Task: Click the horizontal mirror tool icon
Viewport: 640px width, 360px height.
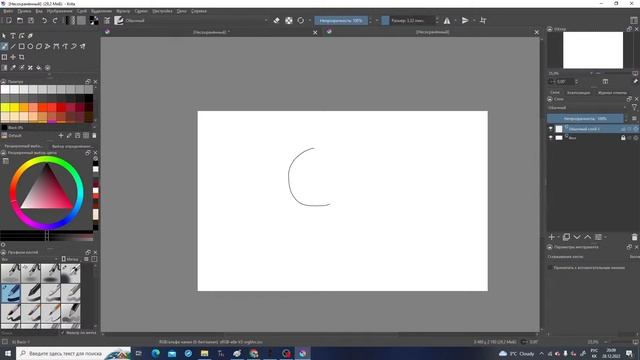Action: pyautogui.click(x=447, y=20)
